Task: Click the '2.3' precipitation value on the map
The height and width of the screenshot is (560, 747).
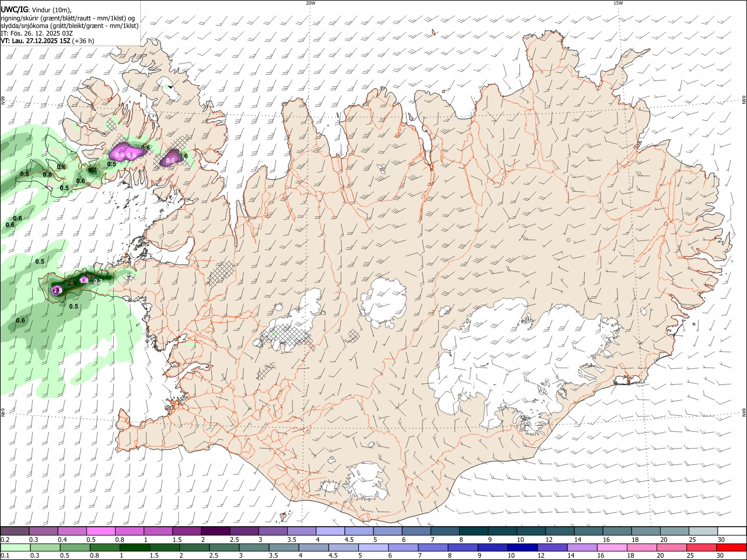Action: 72,283
